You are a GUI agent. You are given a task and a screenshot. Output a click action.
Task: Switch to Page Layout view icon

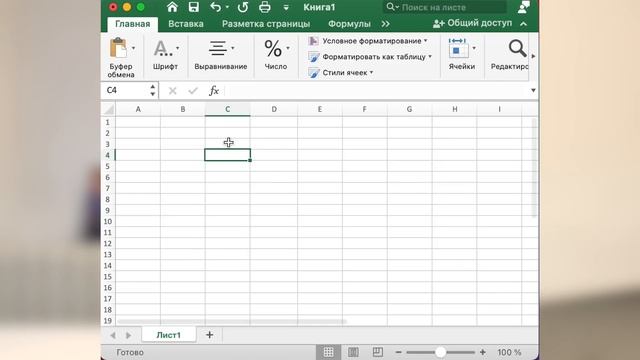(x=353, y=352)
